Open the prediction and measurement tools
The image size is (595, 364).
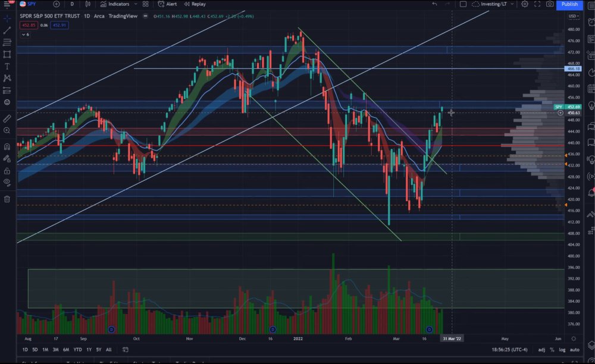click(7, 90)
